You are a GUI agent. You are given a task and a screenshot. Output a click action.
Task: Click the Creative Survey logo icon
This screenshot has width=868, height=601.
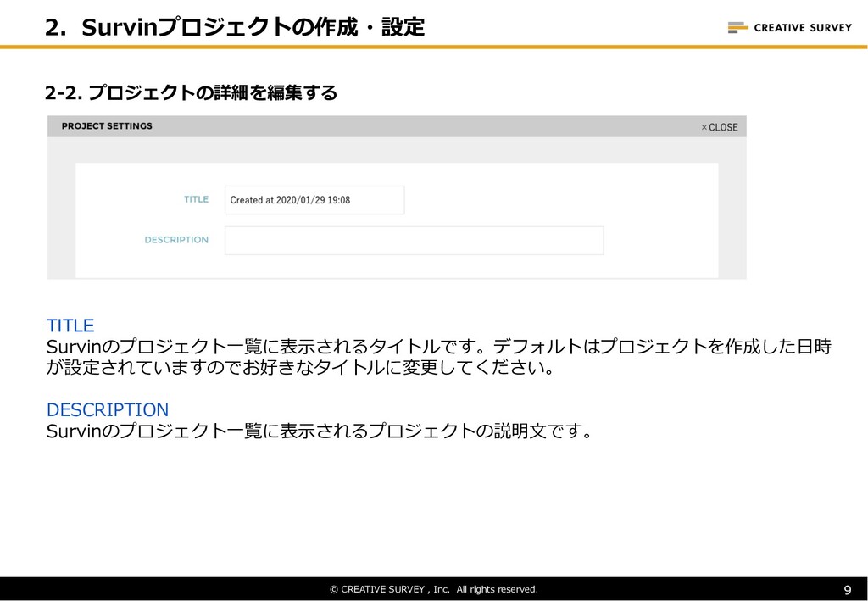737,27
